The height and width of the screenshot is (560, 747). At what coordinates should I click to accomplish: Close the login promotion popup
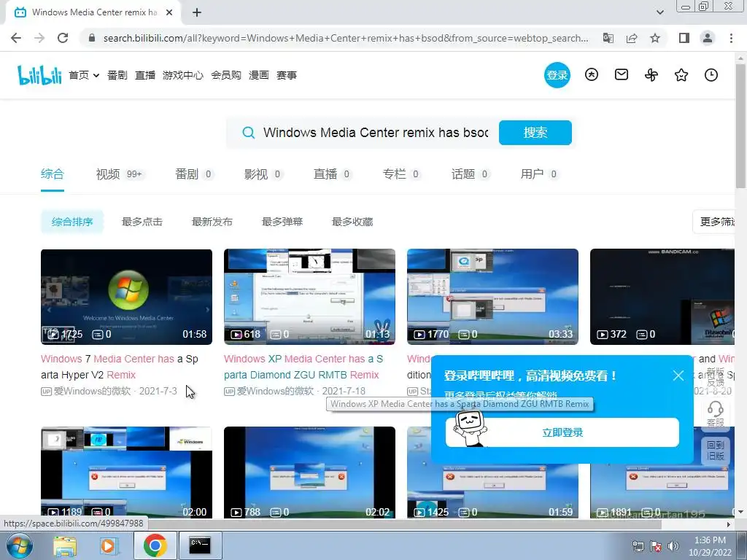coord(678,376)
